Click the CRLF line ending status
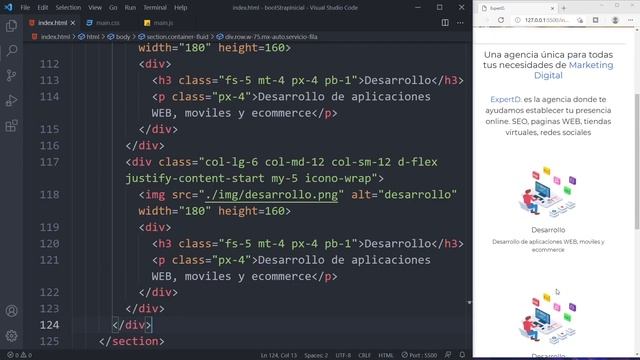Viewport: 640px width, 360px height. tap(364, 355)
